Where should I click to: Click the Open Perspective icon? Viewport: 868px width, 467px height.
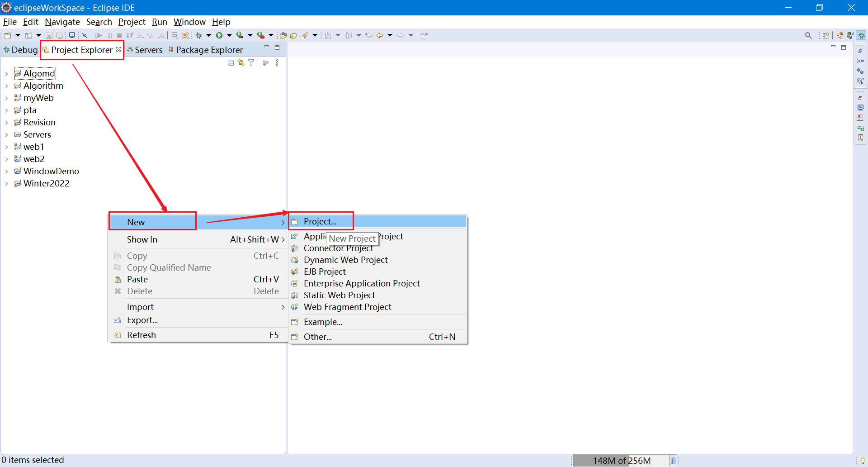point(826,35)
